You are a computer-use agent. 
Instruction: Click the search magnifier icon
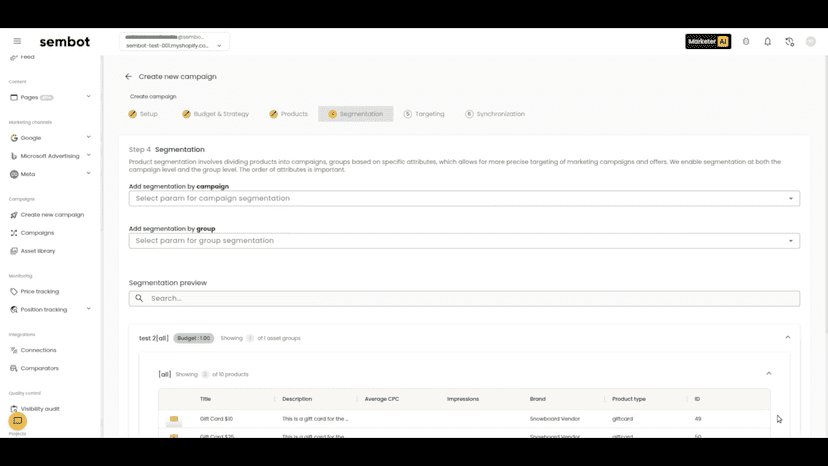(139, 298)
